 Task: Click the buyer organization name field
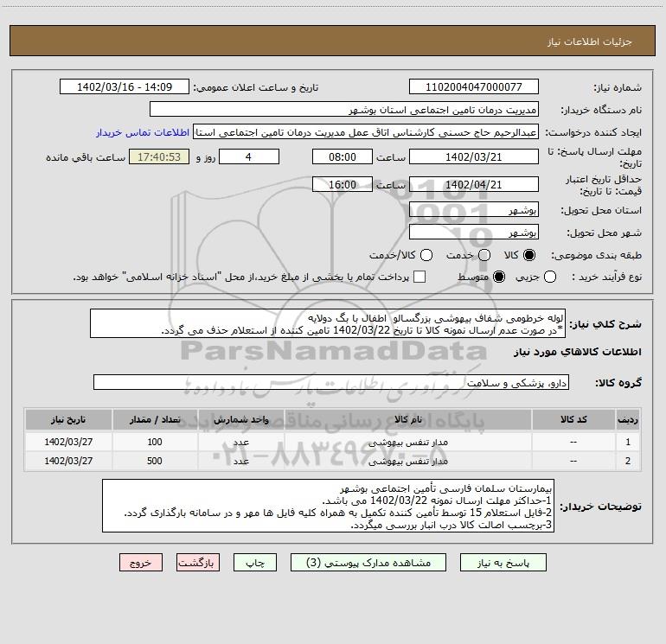[344, 110]
